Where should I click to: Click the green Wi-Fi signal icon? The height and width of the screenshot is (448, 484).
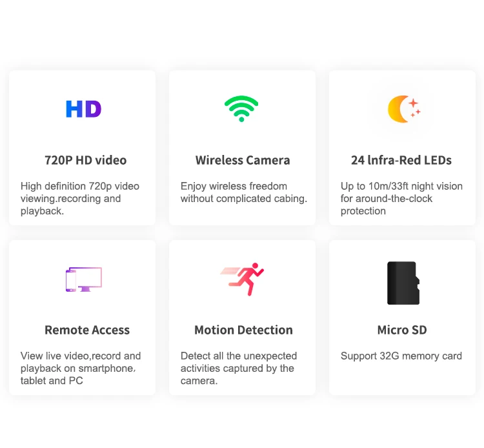coord(241,108)
